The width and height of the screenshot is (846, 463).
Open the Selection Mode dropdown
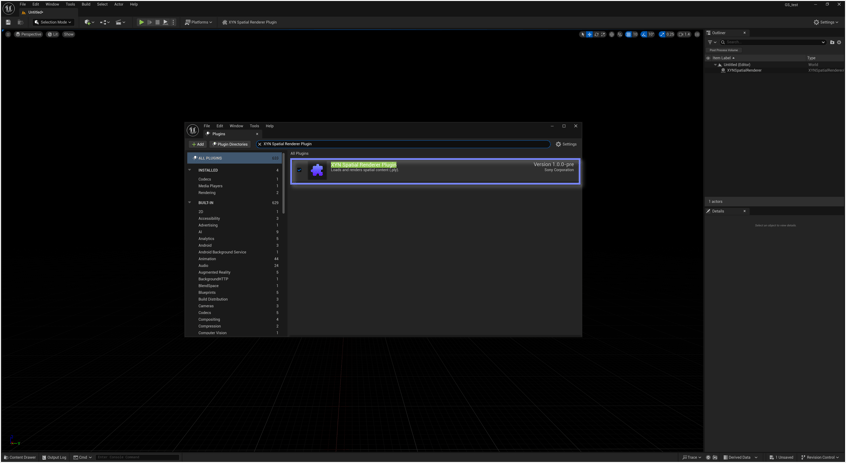click(53, 22)
